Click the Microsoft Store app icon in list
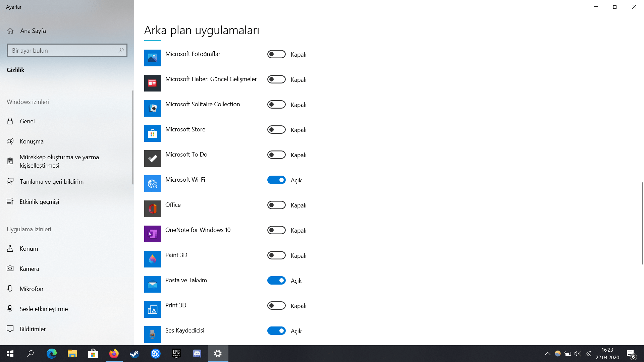Screen dimensions: 644x362 (152, 133)
